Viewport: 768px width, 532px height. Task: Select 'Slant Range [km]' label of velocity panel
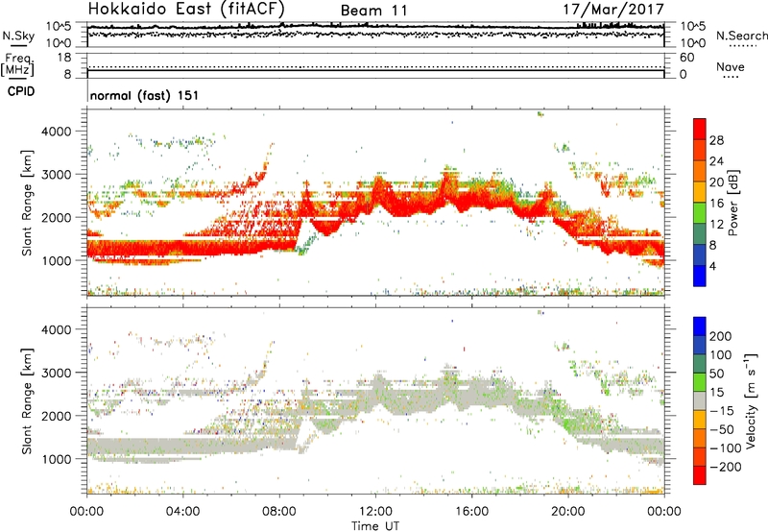coord(27,401)
